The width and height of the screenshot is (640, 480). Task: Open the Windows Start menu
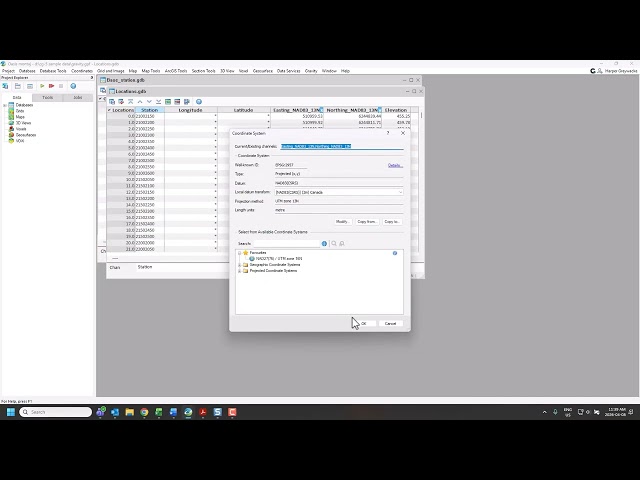11,412
